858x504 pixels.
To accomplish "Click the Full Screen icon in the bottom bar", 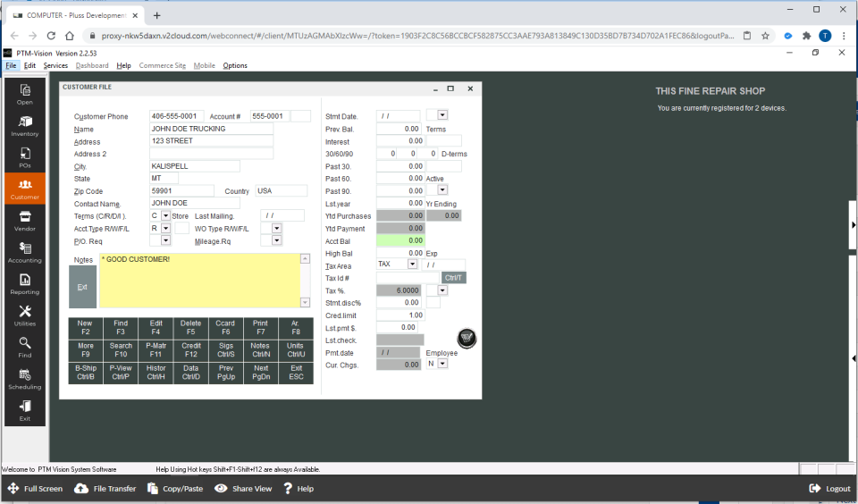I will [13, 488].
